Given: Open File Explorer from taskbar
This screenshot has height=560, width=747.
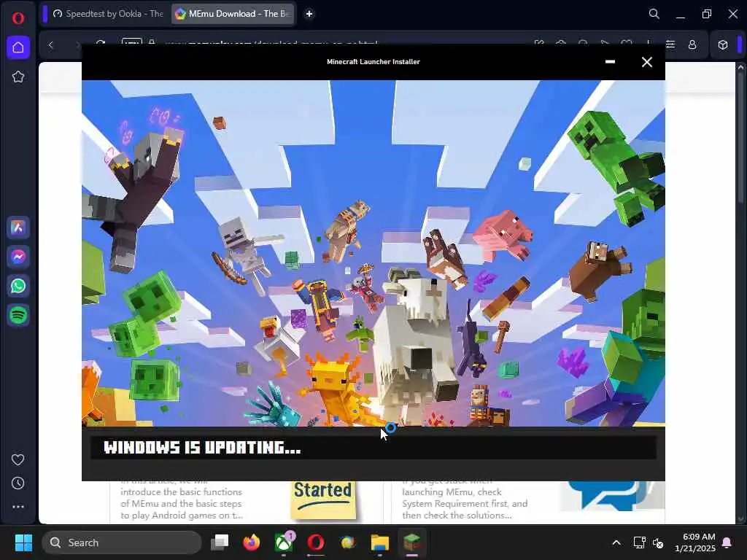Looking at the screenshot, I should coord(379,542).
